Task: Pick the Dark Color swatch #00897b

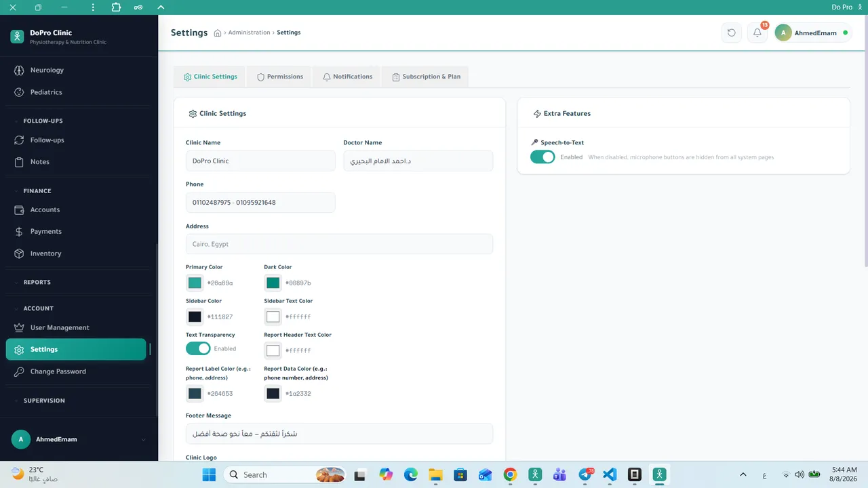Action: 273,283
